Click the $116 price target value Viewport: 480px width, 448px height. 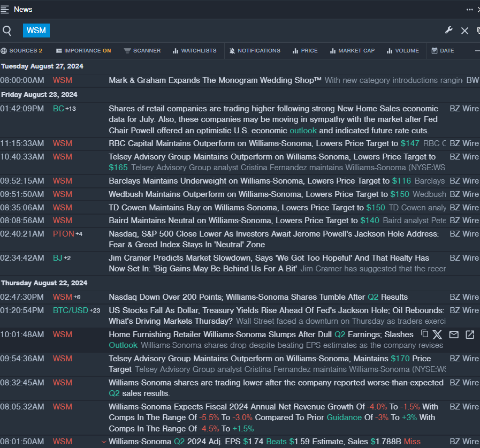click(401, 181)
